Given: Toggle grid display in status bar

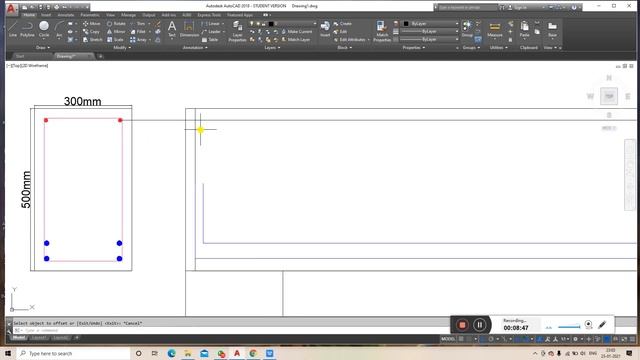Looking at the screenshot, I should [461, 339].
